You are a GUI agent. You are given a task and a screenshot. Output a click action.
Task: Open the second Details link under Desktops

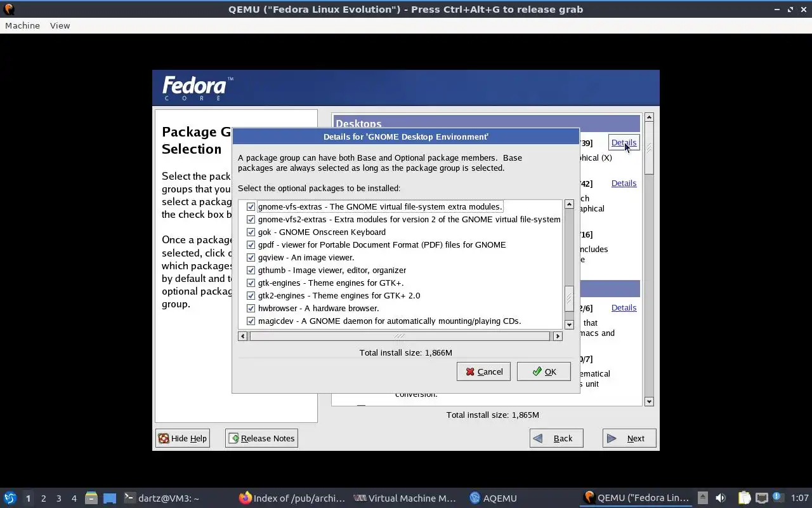624,184
